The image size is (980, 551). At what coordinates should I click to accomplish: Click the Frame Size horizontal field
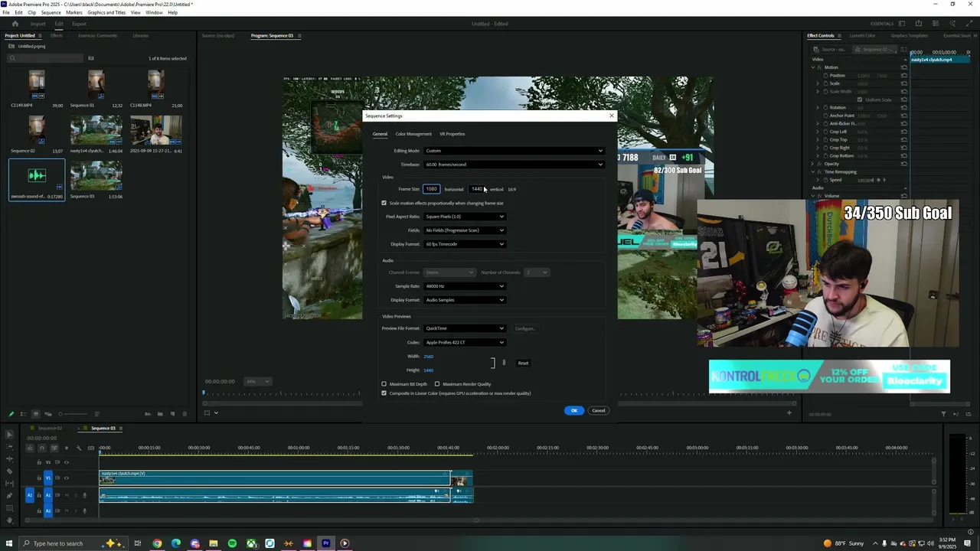coord(432,189)
